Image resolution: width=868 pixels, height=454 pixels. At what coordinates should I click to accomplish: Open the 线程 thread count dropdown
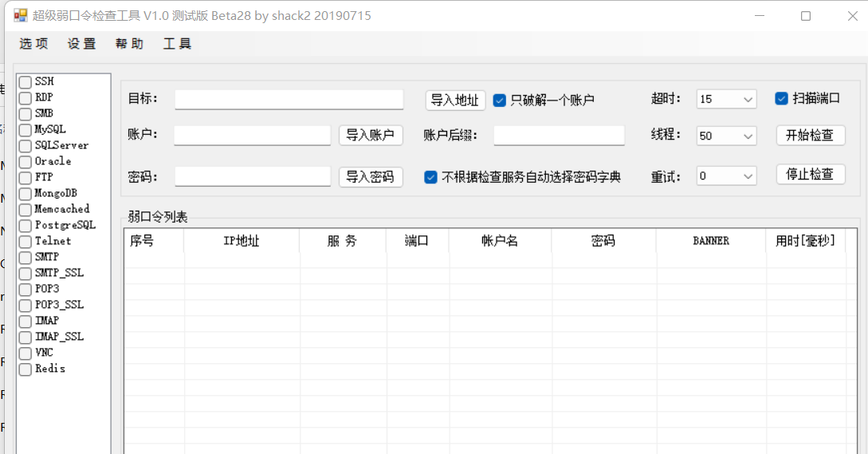pos(726,136)
